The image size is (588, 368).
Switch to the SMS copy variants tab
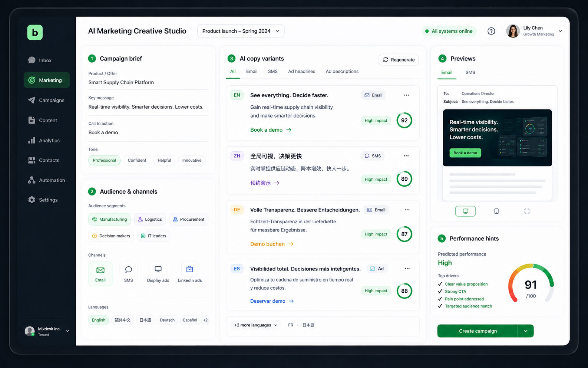(x=273, y=72)
